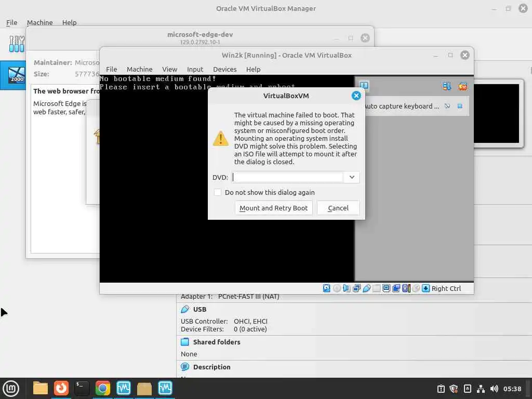Image resolution: width=532 pixels, height=399 pixels.
Task: Click the recording status bar icon
Action: pyautogui.click(x=396, y=288)
